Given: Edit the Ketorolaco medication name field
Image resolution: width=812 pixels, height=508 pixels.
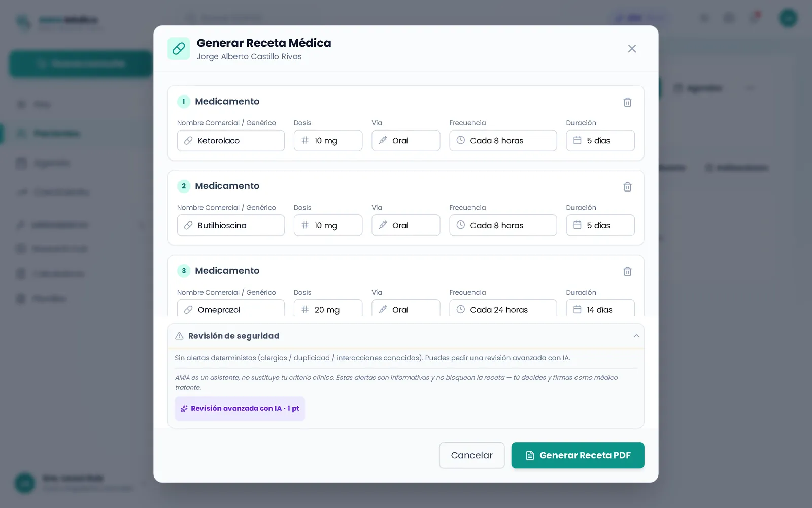Looking at the screenshot, I should tap(231, 141).
